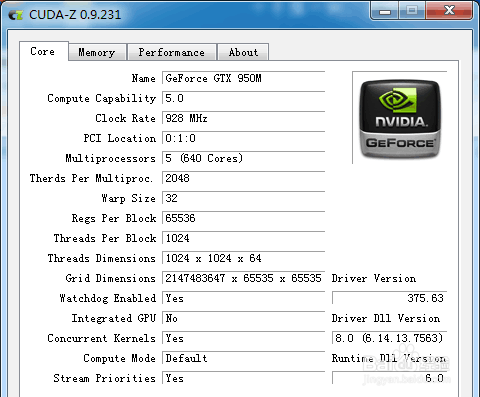480x397 pixels.
Task: Click the Compute Capability label
Action: tap(101, 99)
